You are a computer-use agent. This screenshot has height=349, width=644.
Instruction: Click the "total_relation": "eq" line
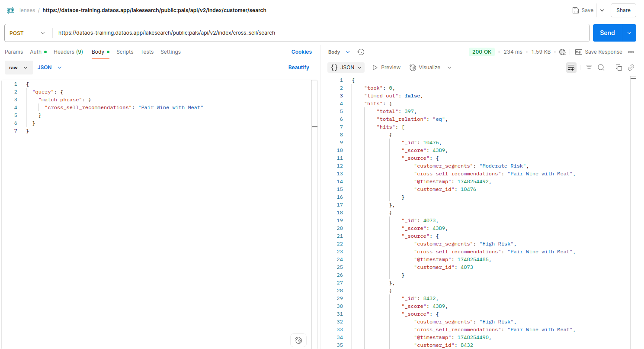[412, 119]
